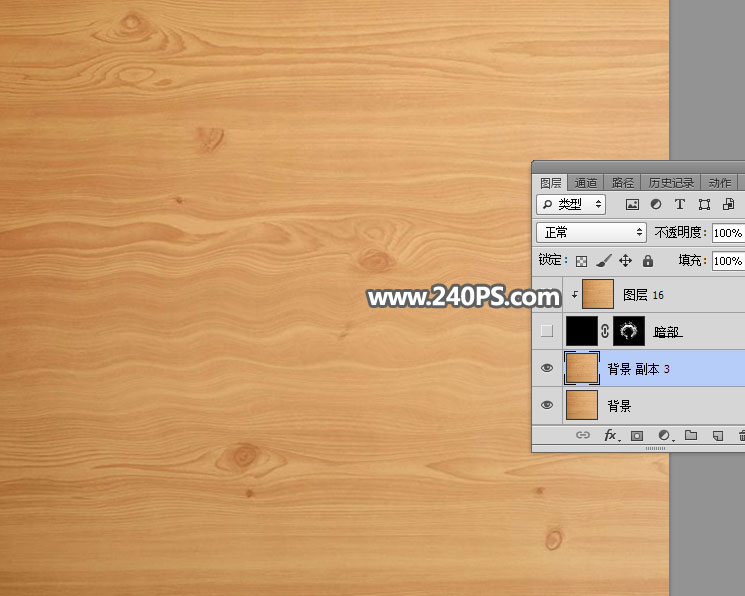The width and height of the screenshot is (745, 596).
Task: Open the fx layer style menu
Action: tap(611, 435)
